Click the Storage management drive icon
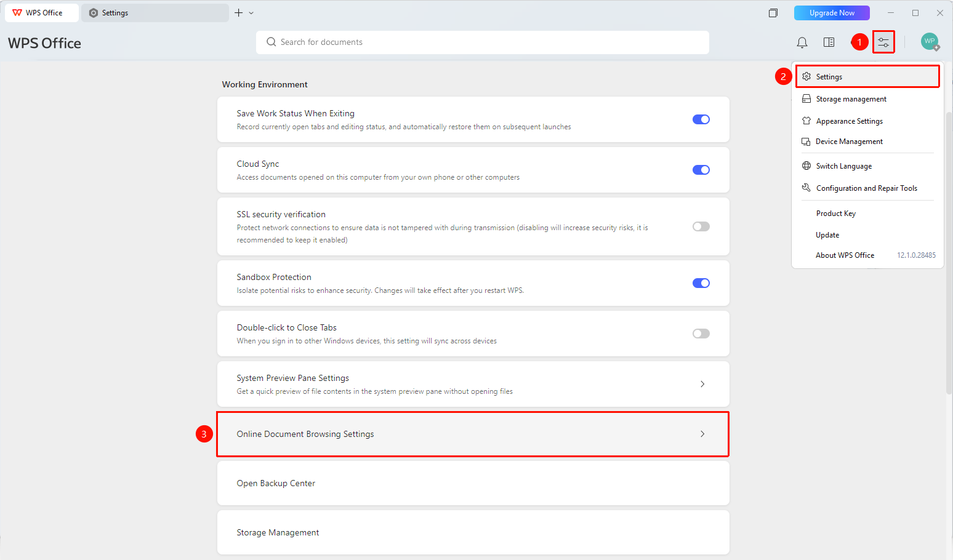Screen dimensions: 953x560 click(806, 99)
